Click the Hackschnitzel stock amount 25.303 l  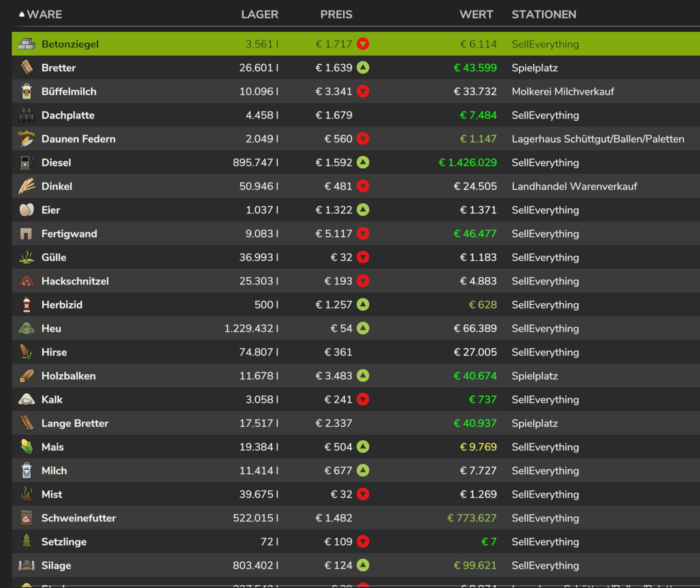(x=259, y=281)
